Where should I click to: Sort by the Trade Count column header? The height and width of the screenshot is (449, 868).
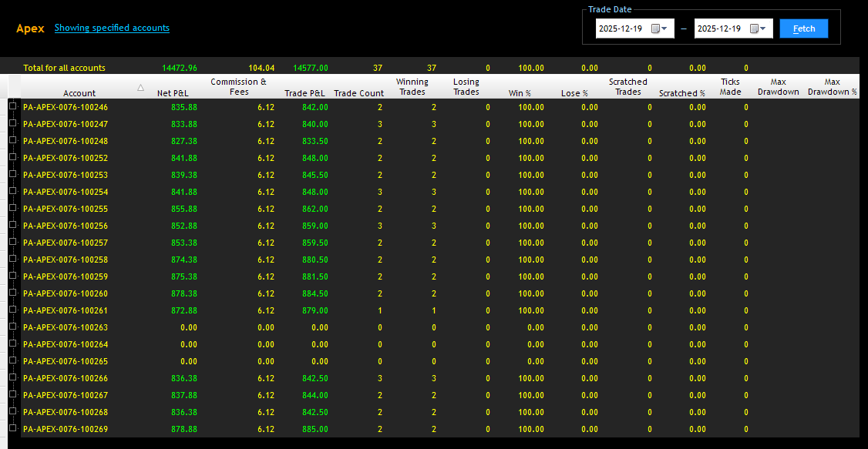358,93
